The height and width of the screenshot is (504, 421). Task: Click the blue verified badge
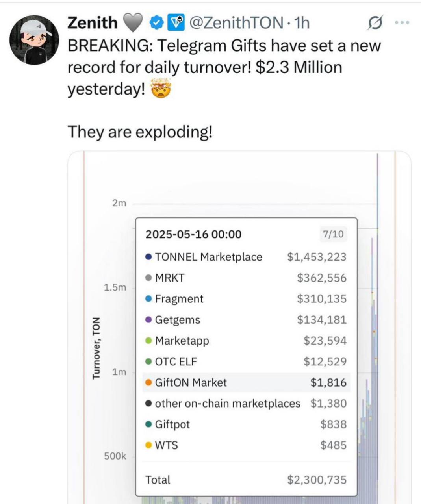[x=157, y=23]
